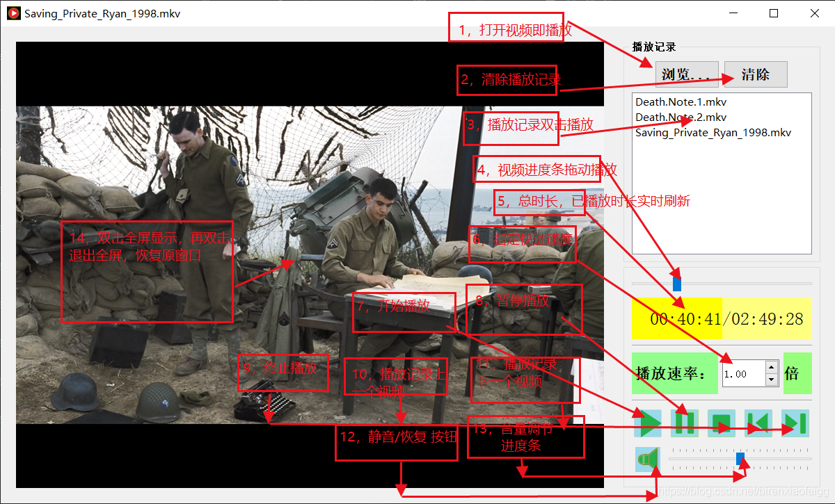Select Death.Note.2.mkv in play history
This screenshot has width=835, height=504.
pyautogui.click(x=681, y=117)
